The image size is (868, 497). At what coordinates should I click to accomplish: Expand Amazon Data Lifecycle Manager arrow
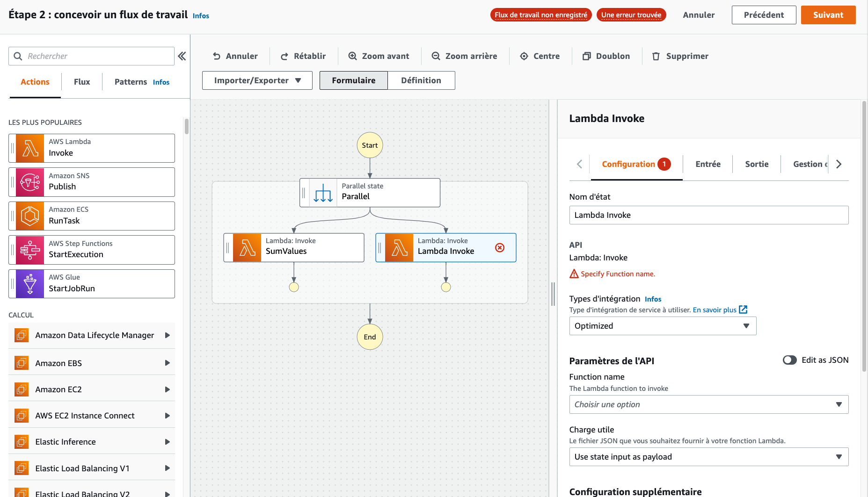pos(167,335)
